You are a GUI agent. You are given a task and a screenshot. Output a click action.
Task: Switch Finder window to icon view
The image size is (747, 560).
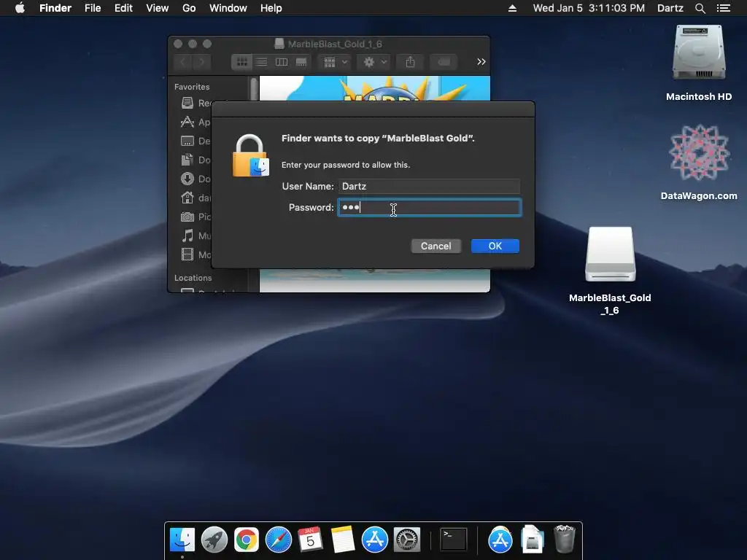(241, 62)
